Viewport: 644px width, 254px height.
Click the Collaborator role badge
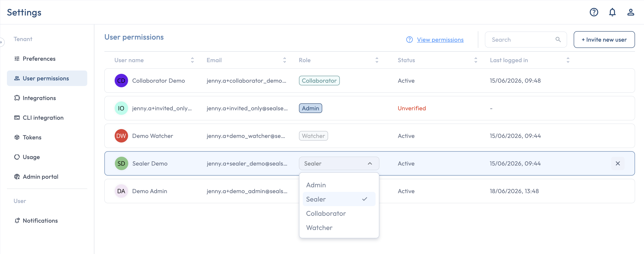[319, 81]
